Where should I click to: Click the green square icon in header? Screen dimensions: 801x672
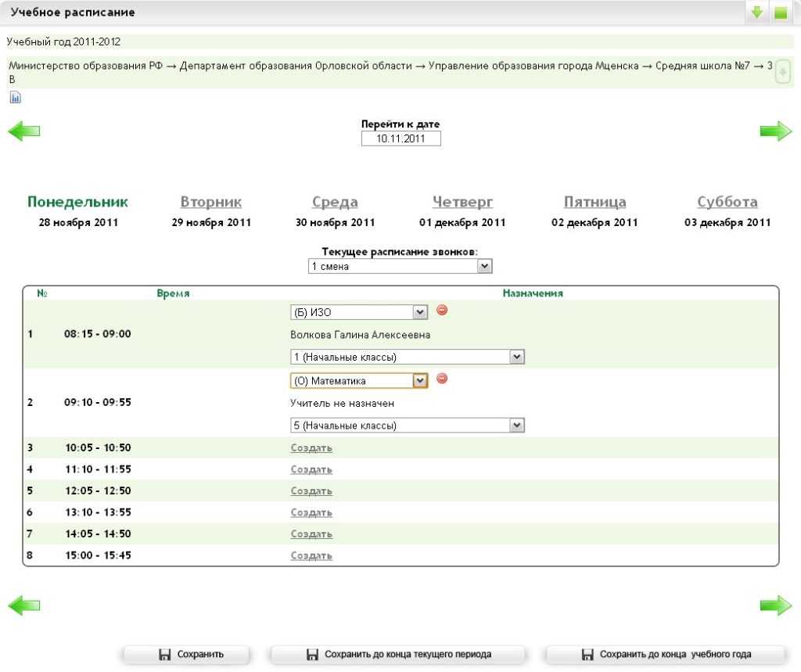(780, 13)
